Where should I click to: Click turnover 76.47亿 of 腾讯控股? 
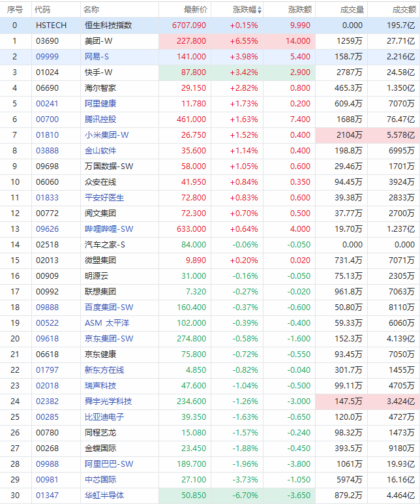point(400,119)
